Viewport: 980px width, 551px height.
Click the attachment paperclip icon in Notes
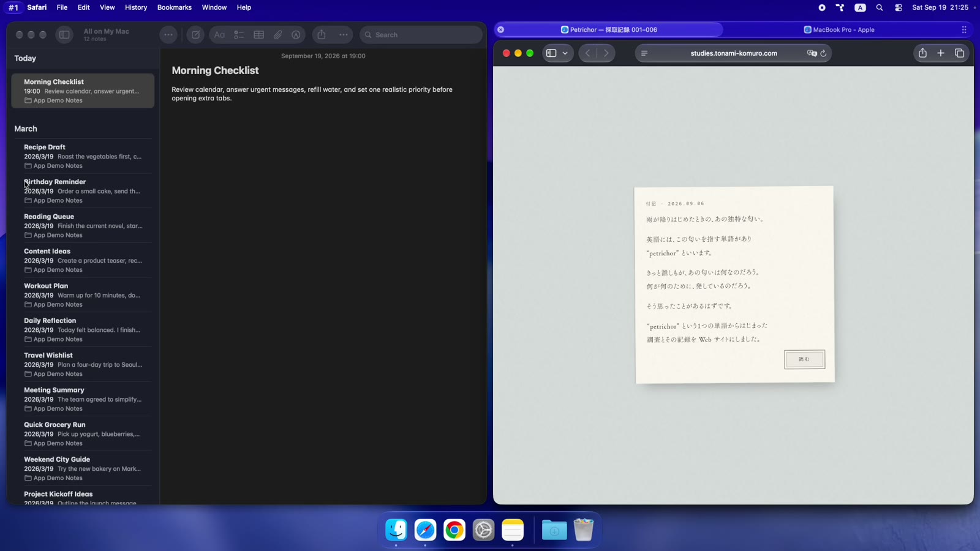[x=278, y=35]
